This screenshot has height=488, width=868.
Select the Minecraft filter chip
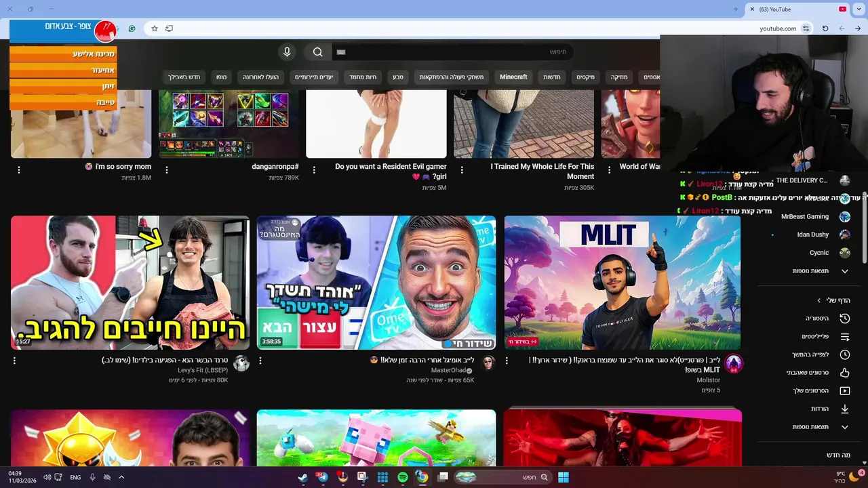coord(513,77)
